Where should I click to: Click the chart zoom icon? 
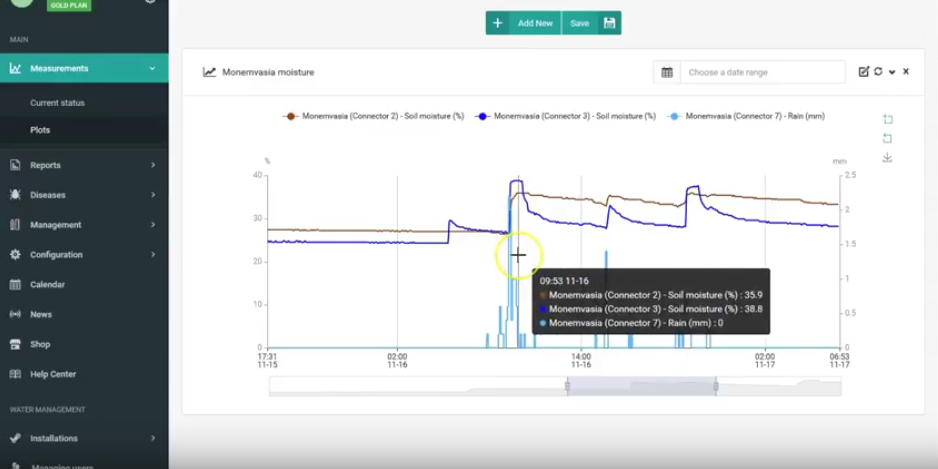pyautogui.click(x=887, y=120)
